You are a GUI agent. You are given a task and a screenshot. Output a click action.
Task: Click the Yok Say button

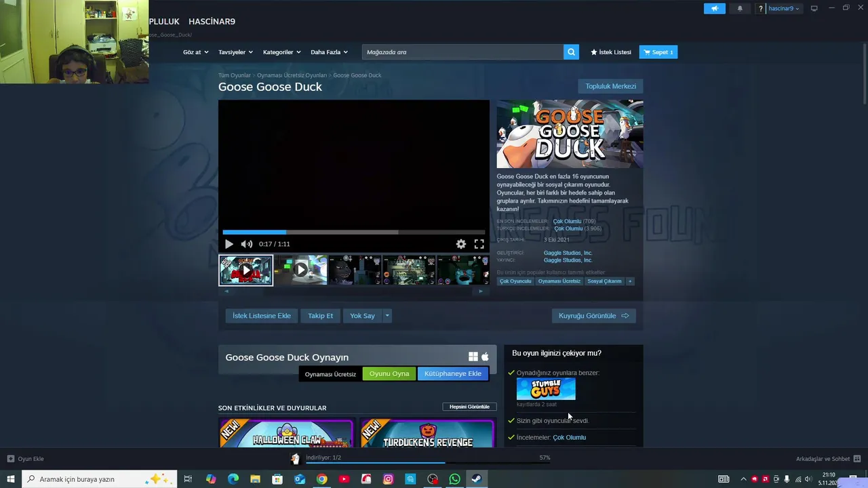[362, 316]
